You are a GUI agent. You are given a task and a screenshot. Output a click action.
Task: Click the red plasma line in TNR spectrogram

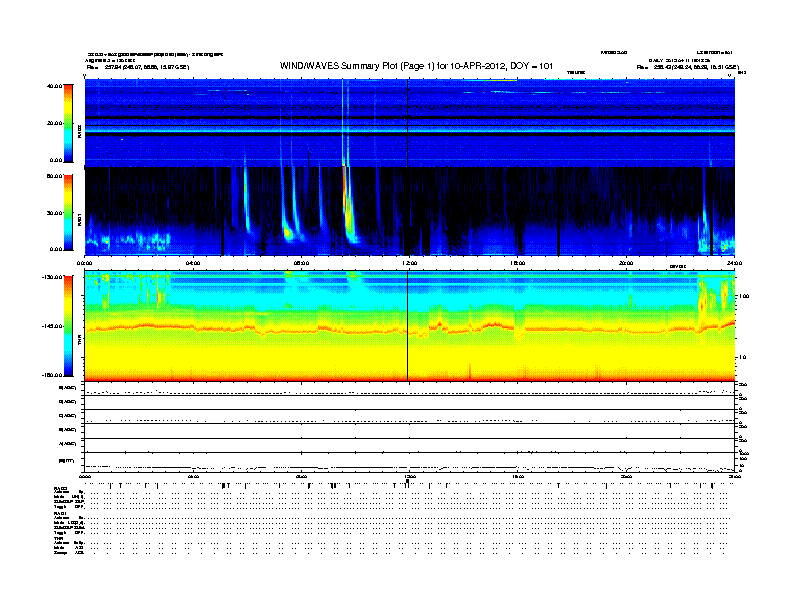pos(410,329)
